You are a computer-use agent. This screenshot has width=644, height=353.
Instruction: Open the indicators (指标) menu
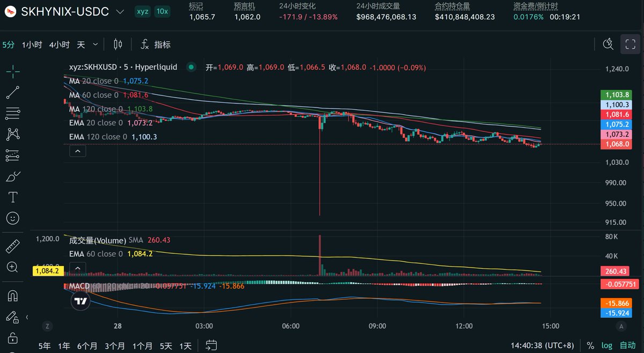click(156, 45)
